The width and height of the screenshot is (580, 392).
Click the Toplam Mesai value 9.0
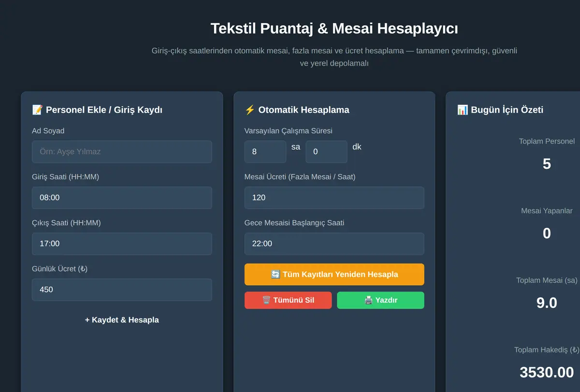coord(547,303)
